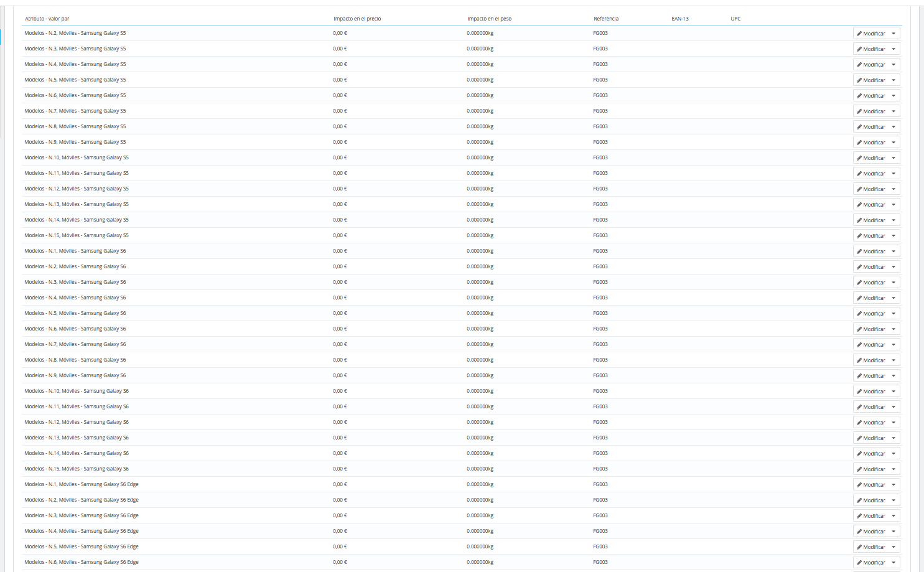Click the 'Impacto en el precio' column header

(x=357, y=19)
